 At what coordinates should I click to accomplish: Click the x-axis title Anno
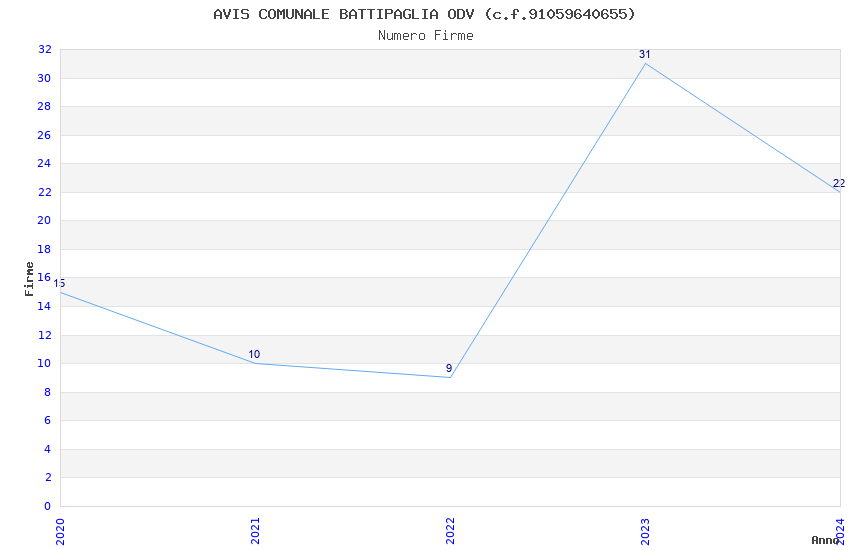pyautogui.click(x=825, y=540)
